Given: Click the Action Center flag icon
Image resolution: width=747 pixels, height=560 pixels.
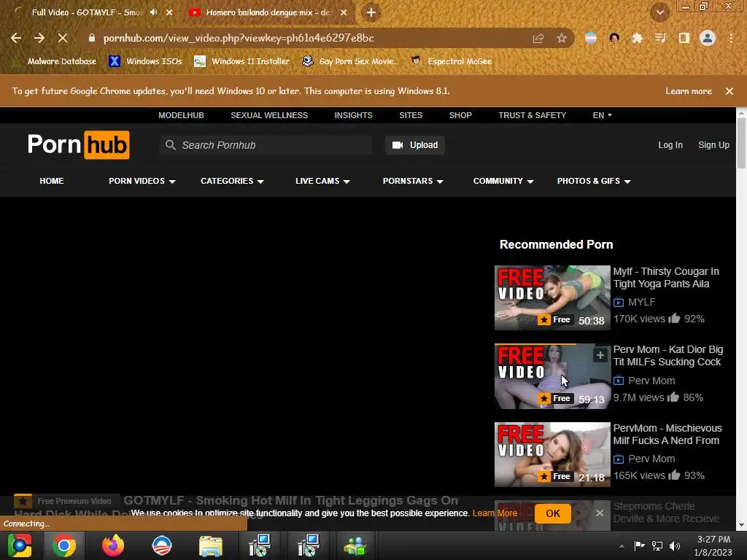Looking at the screenshot, I should [x=639, y=545].
